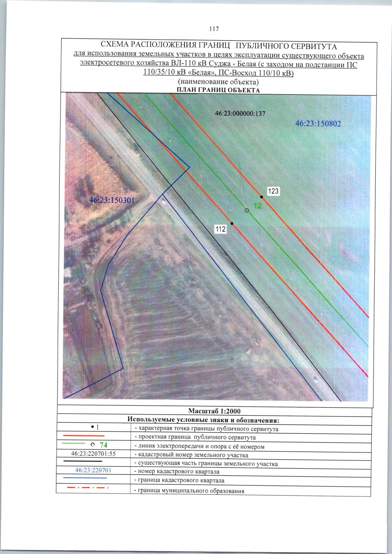Select the parcel label 46:23:000000:137
The width and height of the screenshot is (392, 554).
[x=240, y=113]
